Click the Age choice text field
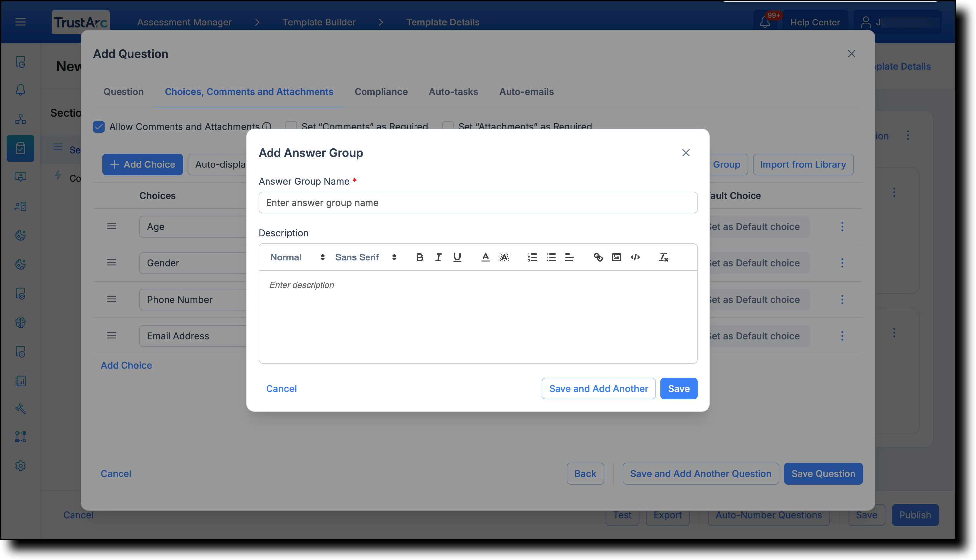The width and height of the screenshot is (976, 560). click(x=193, y=227)
